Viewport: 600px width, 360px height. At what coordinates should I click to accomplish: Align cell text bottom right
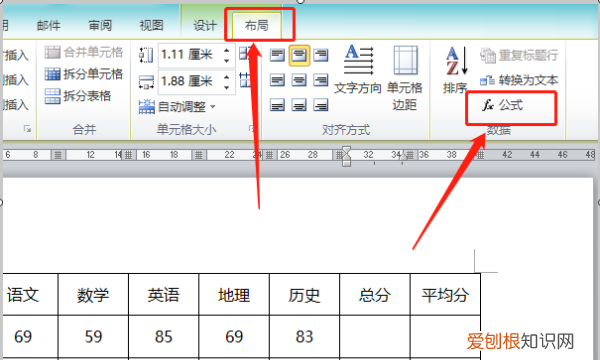(321, 104)
